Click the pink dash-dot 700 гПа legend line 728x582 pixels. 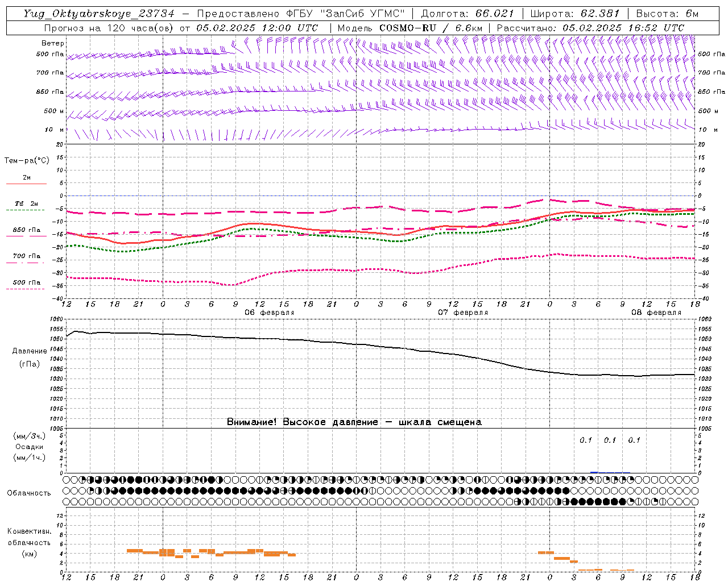pos(26,263)
